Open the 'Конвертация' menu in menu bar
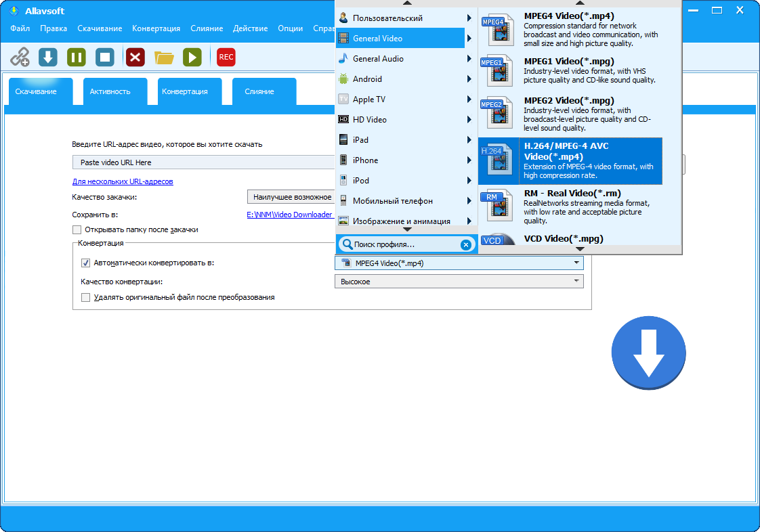The height and width of the screenshot is (532, 760). point(156,28)
